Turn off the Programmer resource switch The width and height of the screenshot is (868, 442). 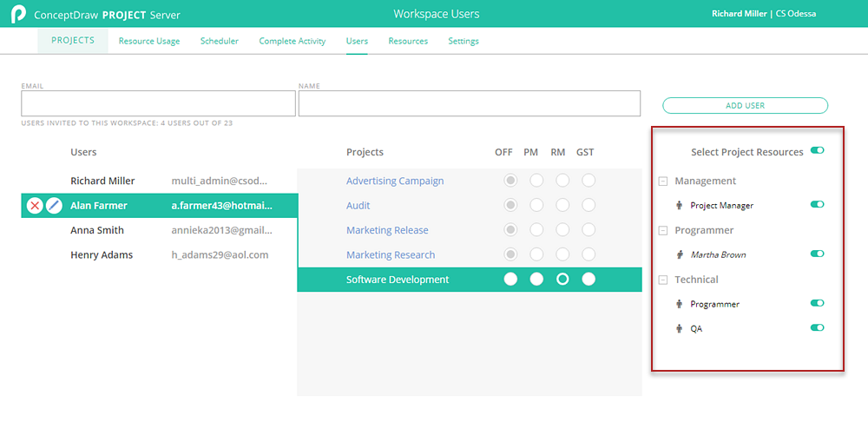817,303
